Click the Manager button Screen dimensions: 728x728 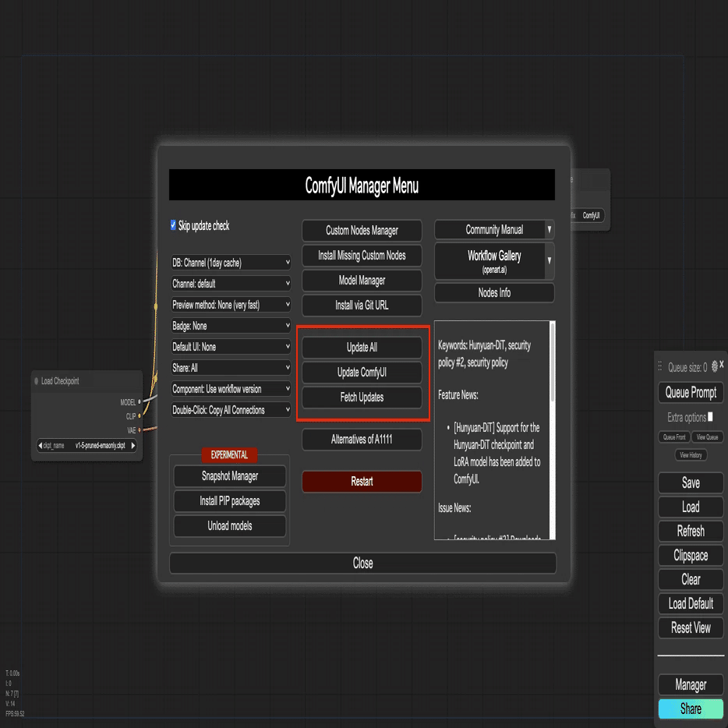(x=691, y=685)
